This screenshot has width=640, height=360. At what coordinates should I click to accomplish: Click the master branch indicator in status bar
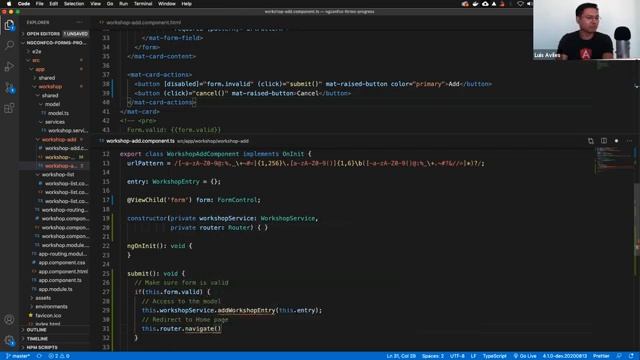click(18, 356)
